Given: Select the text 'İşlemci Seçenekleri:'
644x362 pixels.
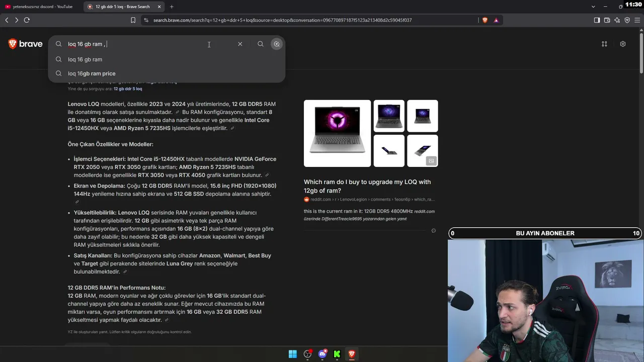Looking at the screenshot, I should pos(100,159).
